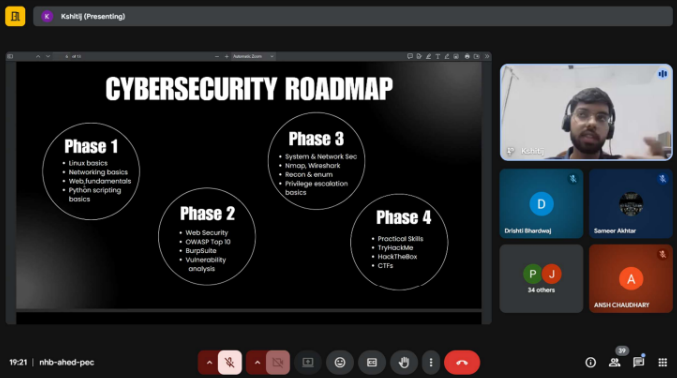The width and height of the screenshot is (677, 378).
Task: Click muted mic icon on Drishti Bhardwaj's tile
Action: click(573, 178)
